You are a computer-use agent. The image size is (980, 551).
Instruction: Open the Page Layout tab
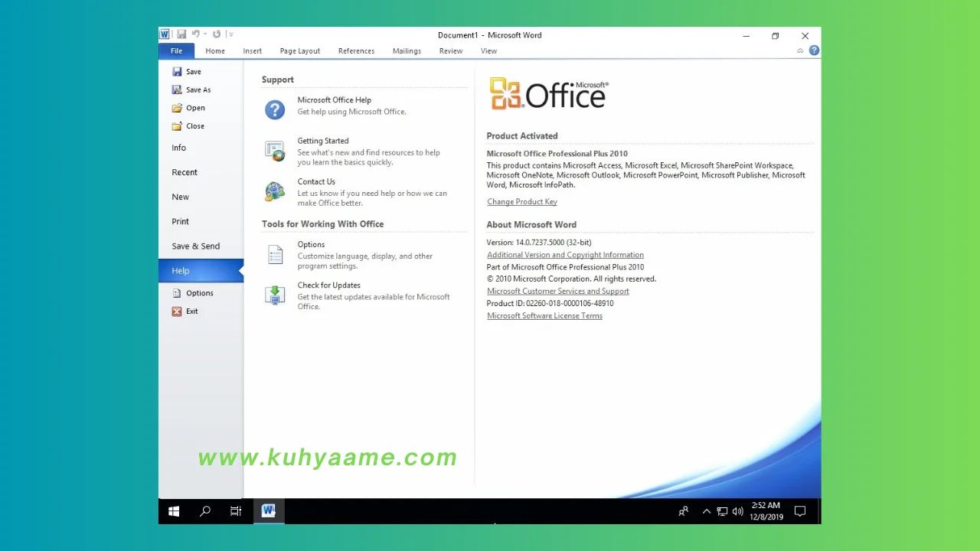pyautogui.click(x=299, y=51)
